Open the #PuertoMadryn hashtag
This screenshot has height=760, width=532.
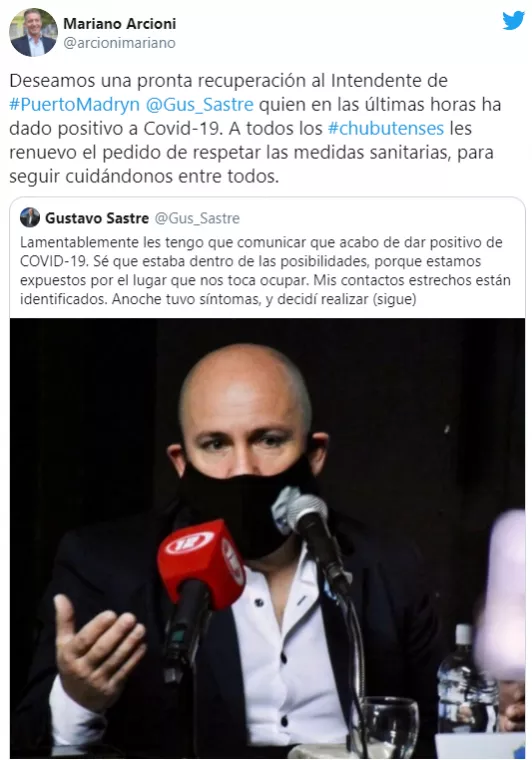(75, 104)
